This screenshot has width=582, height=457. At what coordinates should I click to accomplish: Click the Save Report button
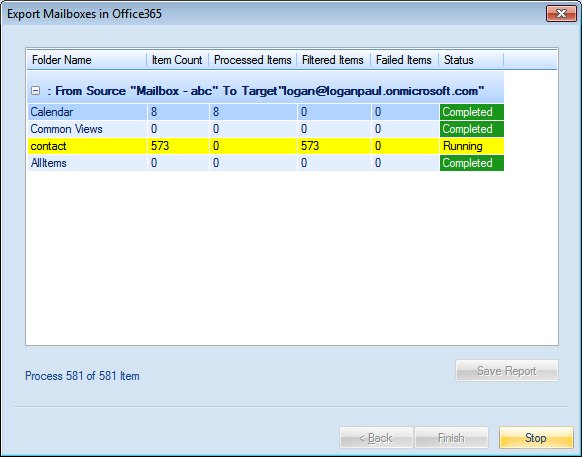pyautogui.click(x=507, y=371)
